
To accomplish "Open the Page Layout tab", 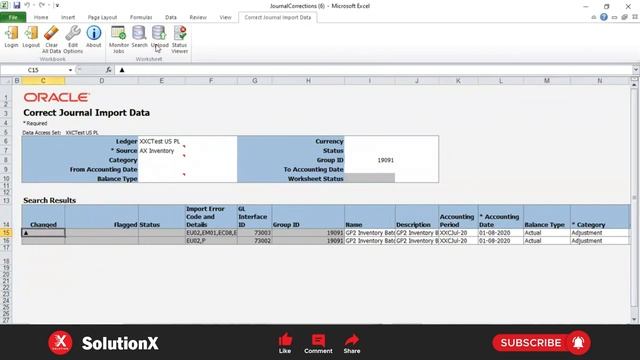I will coord(102,17).
